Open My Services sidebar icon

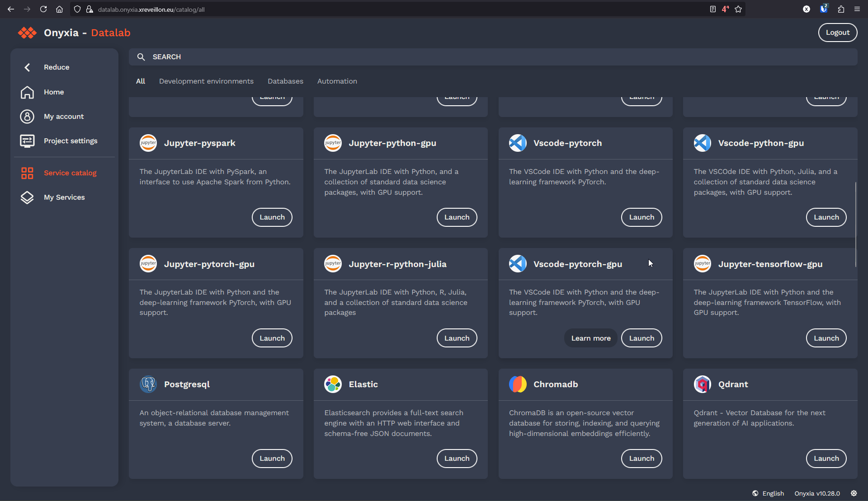(x=27, y=197)
